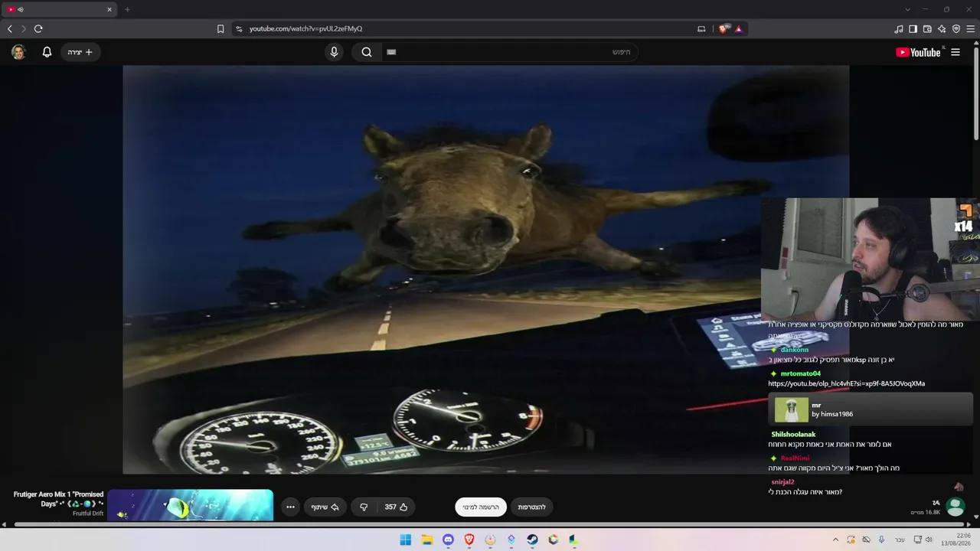Image resolution: width=980 pixels, height=551 pixels.
Task: Show hidden system tray icons
Action: [x=835, y=540]
